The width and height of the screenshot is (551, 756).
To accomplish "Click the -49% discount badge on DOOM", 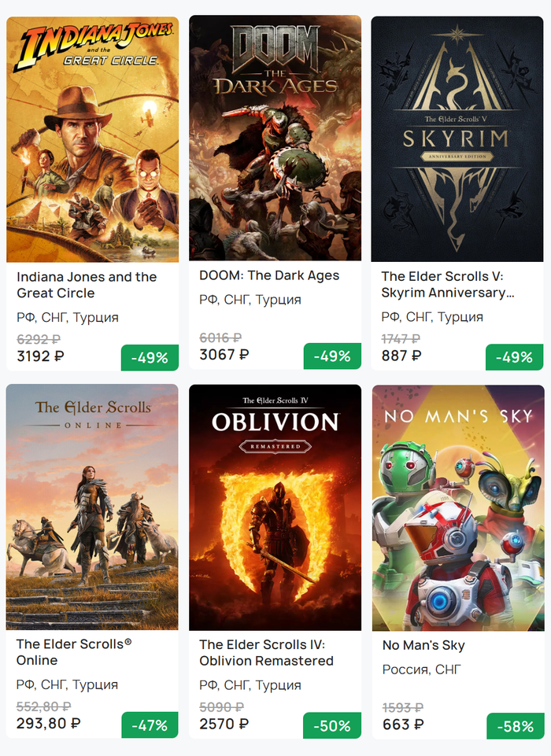I will (332, 356).
